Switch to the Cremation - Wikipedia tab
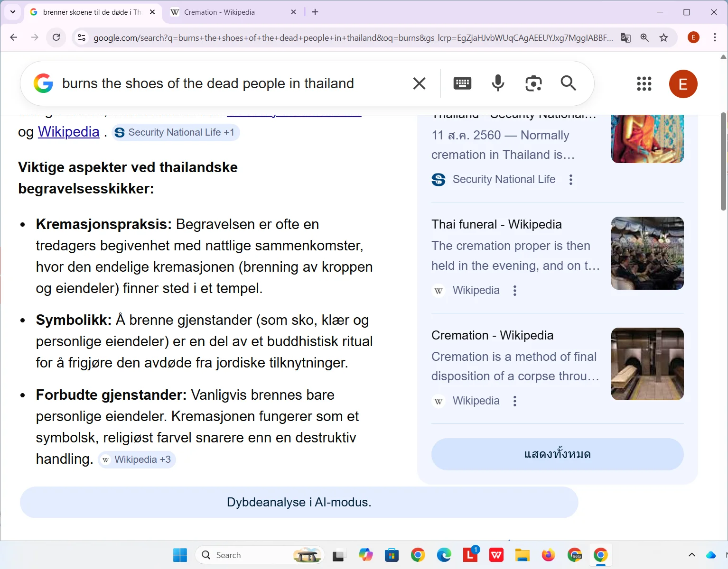The height and width of the screenshot is (569, 728). (220, 12)
